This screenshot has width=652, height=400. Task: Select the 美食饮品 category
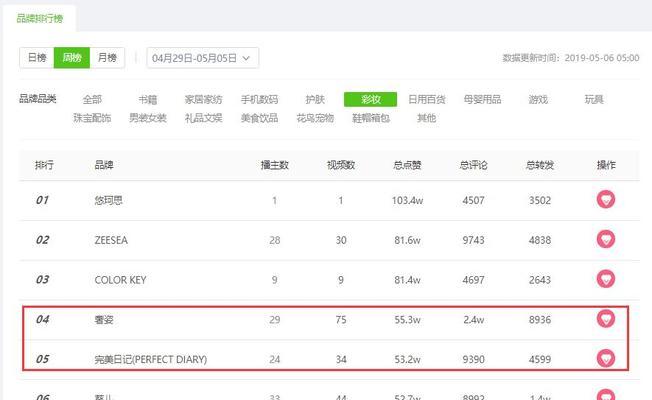pyautogui.click(x=259, y=118)
